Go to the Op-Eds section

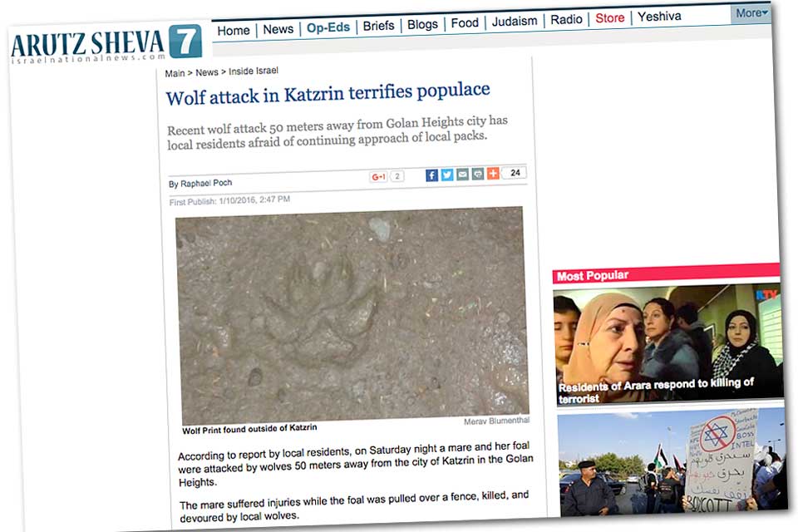(x=328, y=27)
